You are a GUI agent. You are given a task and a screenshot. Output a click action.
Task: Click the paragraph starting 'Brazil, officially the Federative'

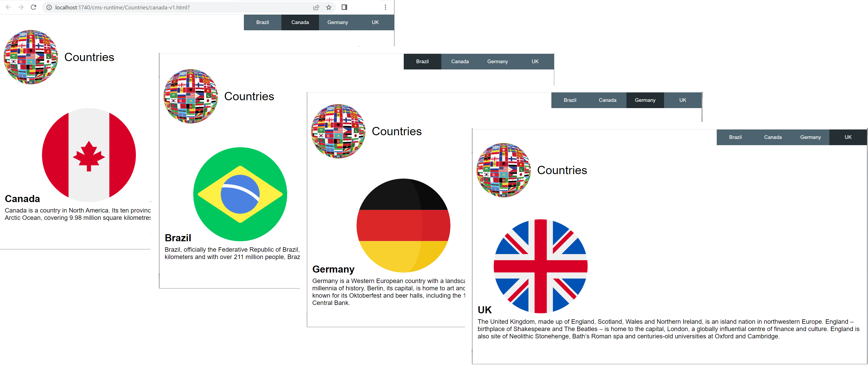pyautogui.click(x=232, y=253)
